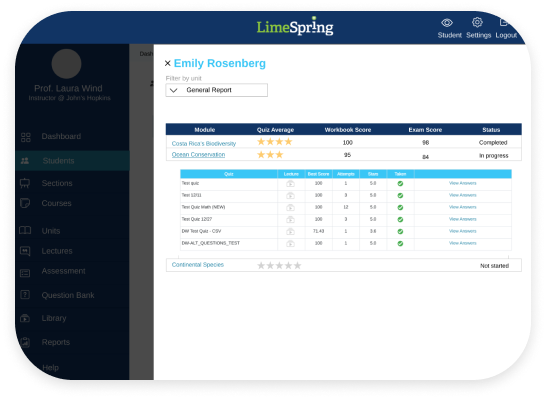Open Units in sidebar
This screenshot has width=546, height=399.
click(x=72, y=231)
